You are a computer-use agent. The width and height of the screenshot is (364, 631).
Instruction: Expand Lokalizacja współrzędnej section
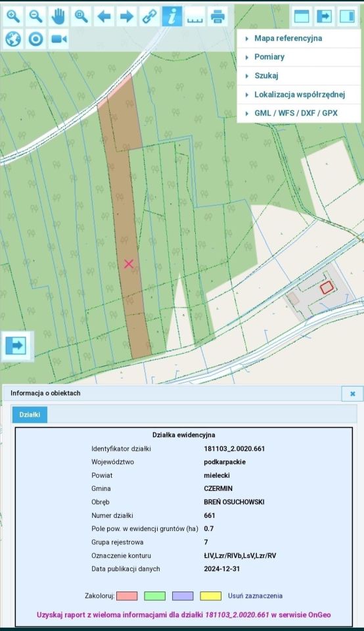tap(299, 95)
